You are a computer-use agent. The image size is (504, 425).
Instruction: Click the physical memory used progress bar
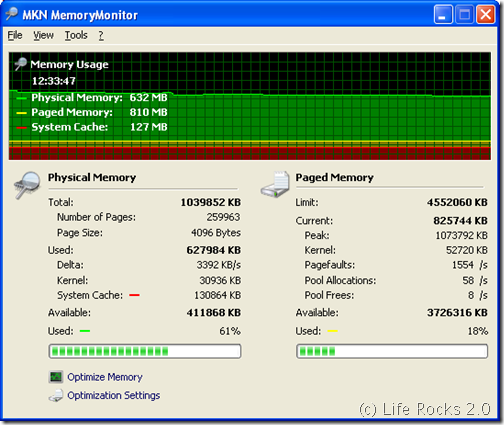coord(145,351)
